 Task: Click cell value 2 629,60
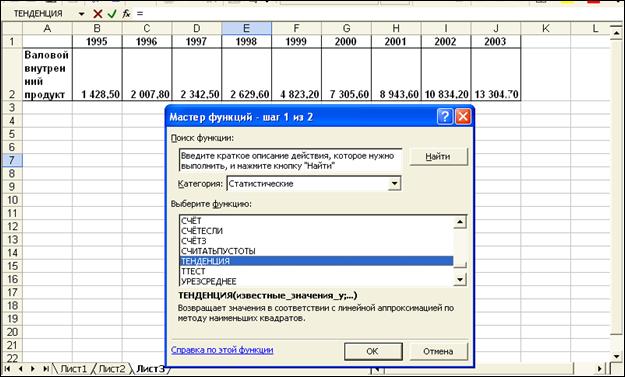(x=247, y=75)
